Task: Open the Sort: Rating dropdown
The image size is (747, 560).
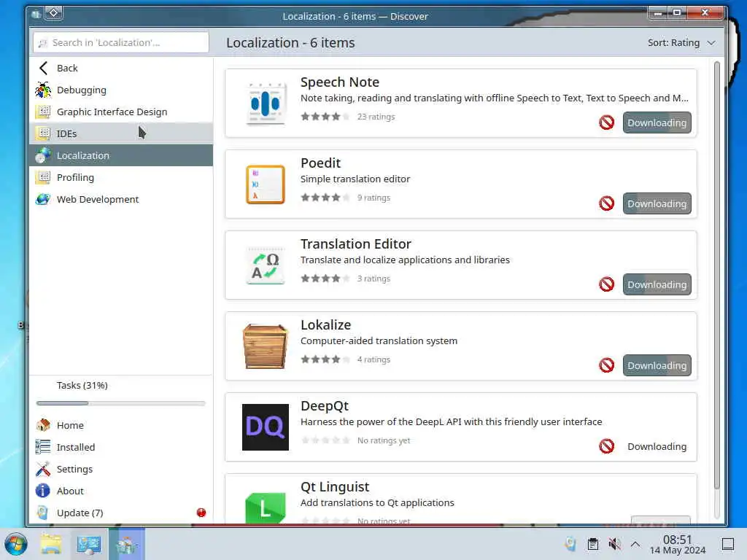Action: click(x=681, y=42)
